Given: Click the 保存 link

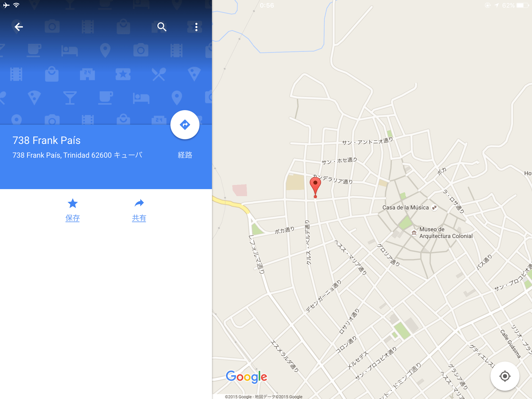Looking at the screenshot, I should tap(72, 218).
